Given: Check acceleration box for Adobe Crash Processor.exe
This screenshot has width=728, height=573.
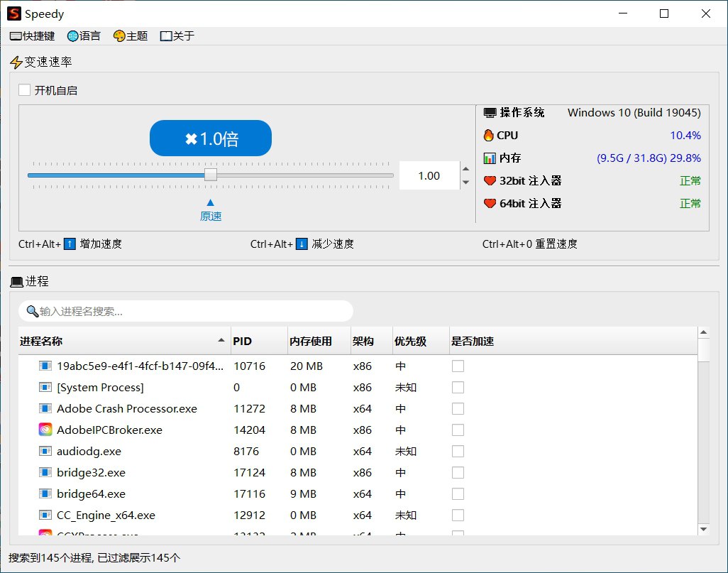Looking at the screenshot, I should tap(458, 408).
